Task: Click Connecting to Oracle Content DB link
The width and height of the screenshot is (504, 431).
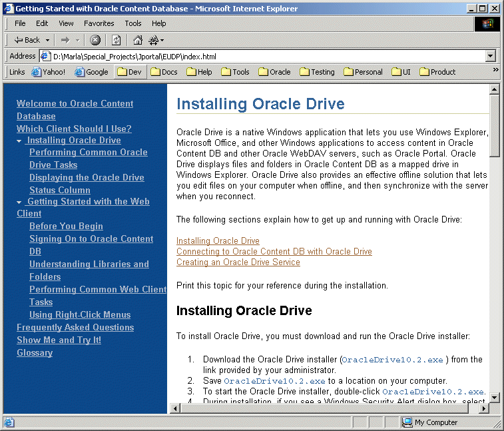Action: pos(274,251)
